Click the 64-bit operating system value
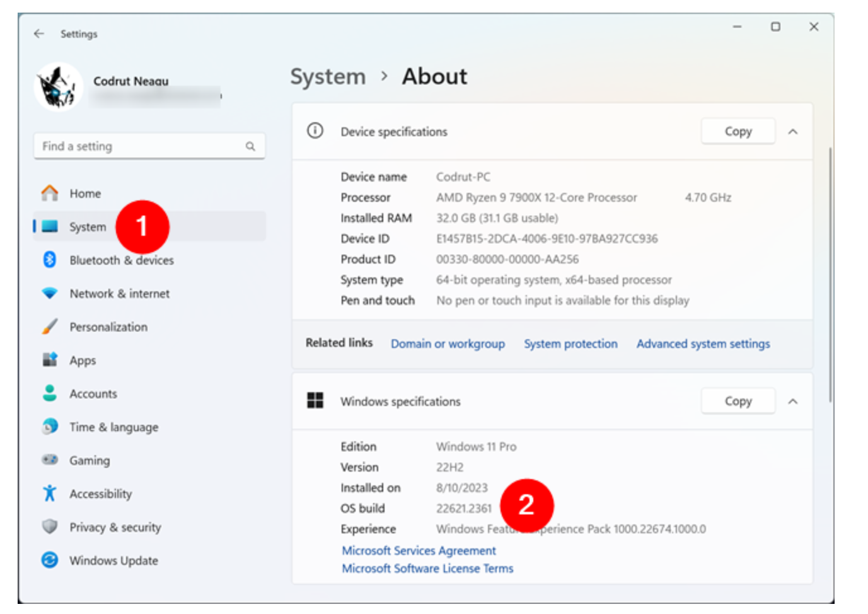The image size is (868, 614). click(x=553, y=280)
